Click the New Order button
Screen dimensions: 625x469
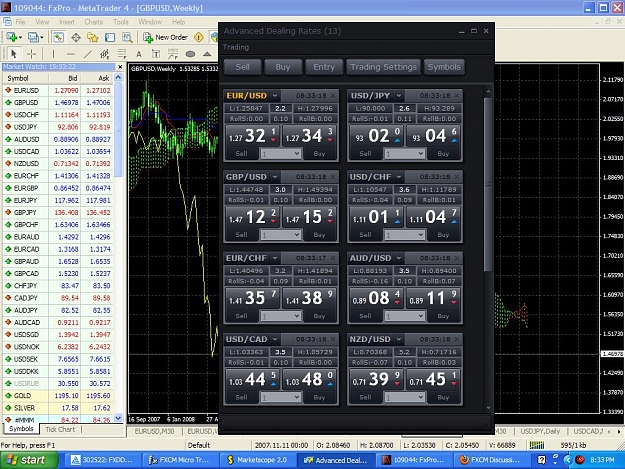pos(165,37)
